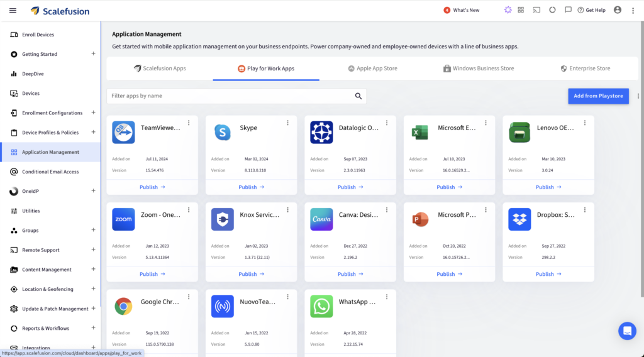Open the header three-dot overflow menu
The image size is (644, 357).
(633, 11)
